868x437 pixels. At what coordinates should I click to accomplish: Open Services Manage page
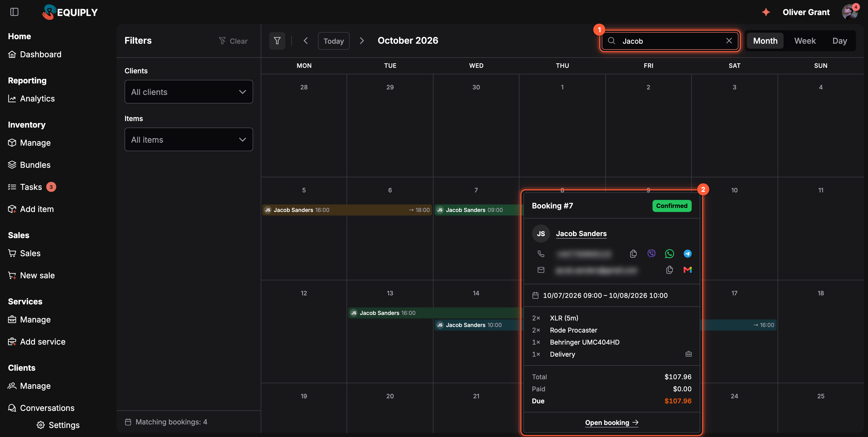coord(29,319)
